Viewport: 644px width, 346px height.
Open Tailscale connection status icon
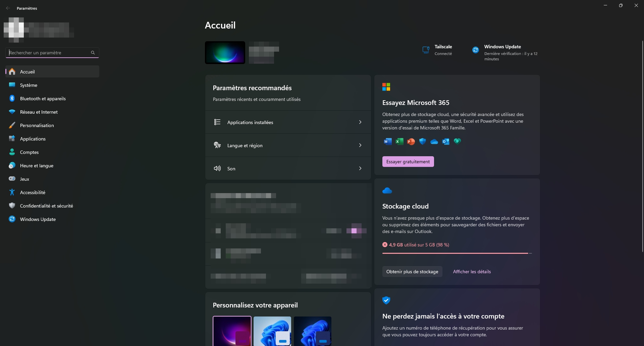426,50
